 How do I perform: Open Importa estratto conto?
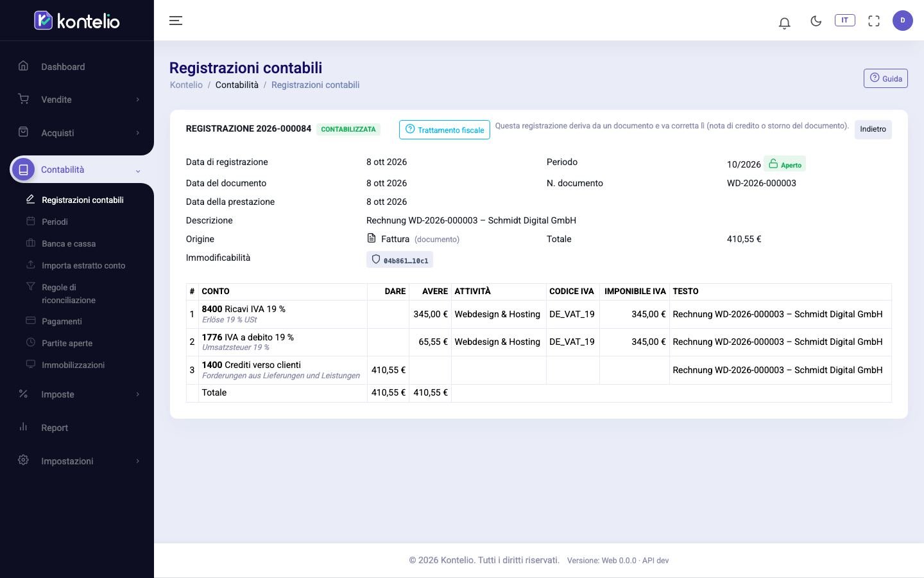[x=83, y=265]
